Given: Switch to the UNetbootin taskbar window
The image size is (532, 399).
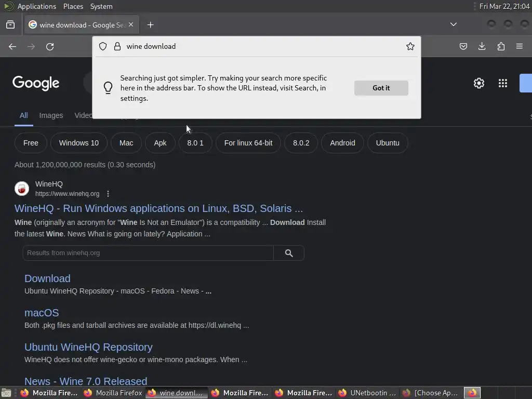Looking at the screenshot, I should pyautogui.click(x=368, y=393).
